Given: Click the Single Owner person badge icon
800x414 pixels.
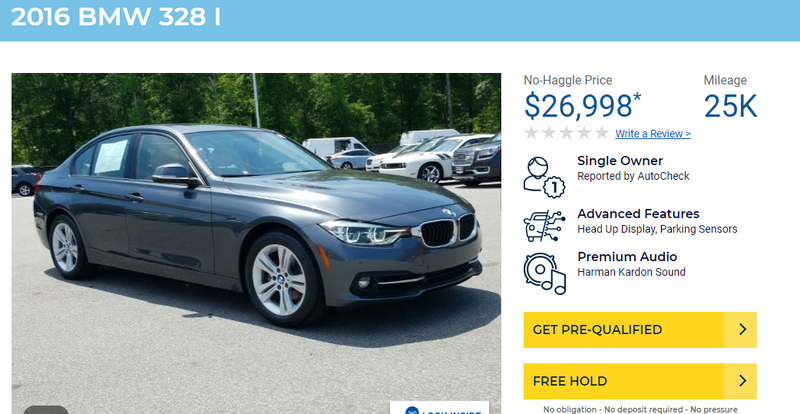Looking at the screenshot, I should tap(544, 177).
